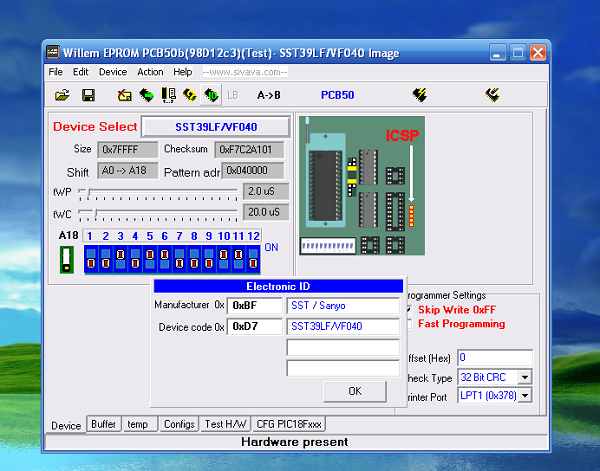Switch to the temp tab

tap(140, 424)
